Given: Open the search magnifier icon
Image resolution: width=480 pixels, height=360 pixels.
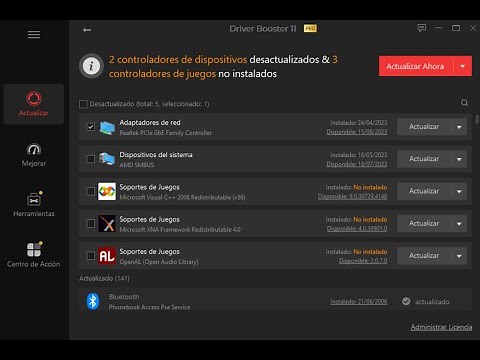Looking at the screenshot, I should pyautogui.click(x=464, y=103).
